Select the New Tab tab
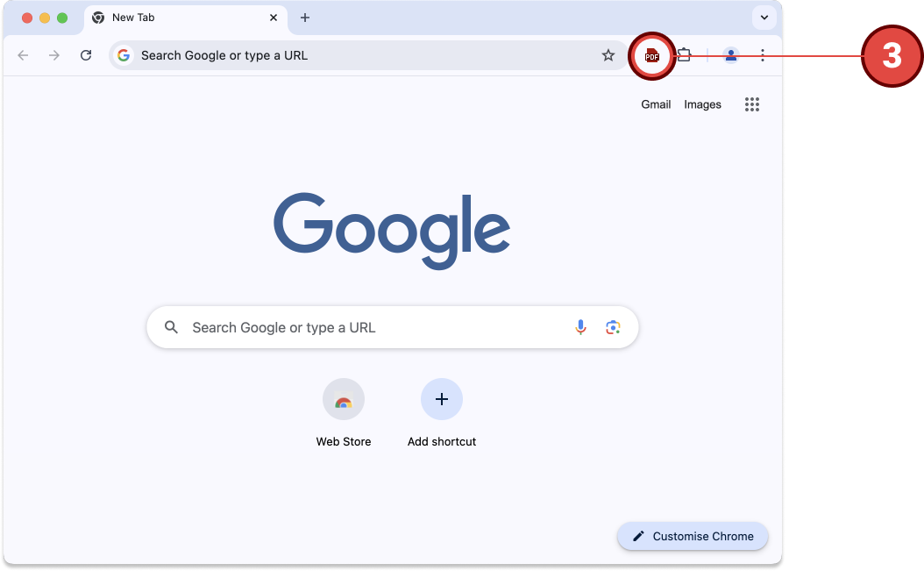This screenshot has height=571, width=924. coord(186,18)
